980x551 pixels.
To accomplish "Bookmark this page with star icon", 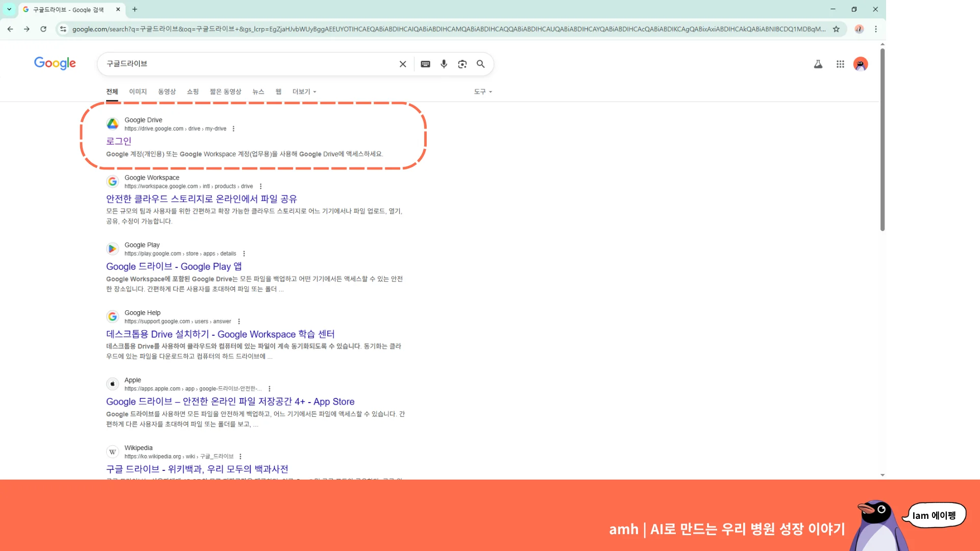I will [836, 29].
